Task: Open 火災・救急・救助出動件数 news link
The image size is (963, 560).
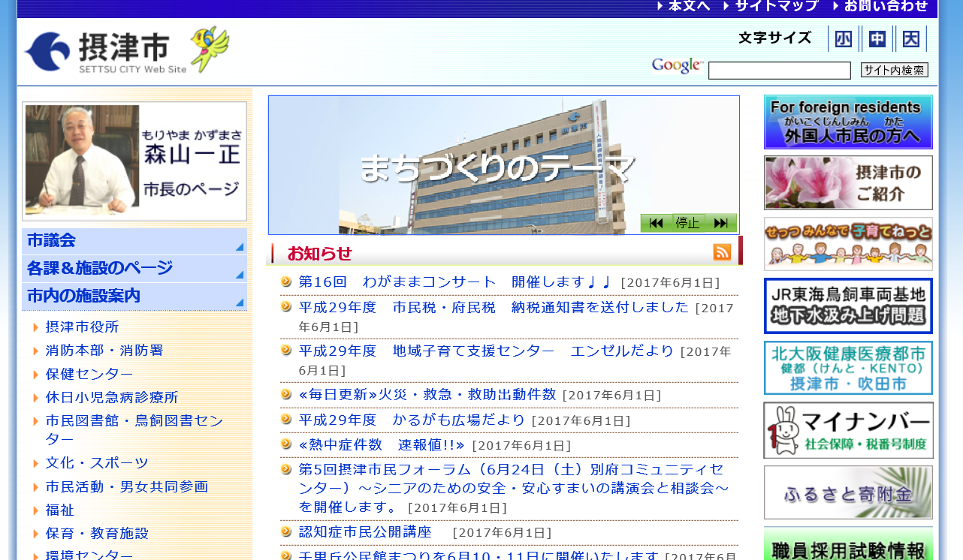Action: [x=427, y=394]
